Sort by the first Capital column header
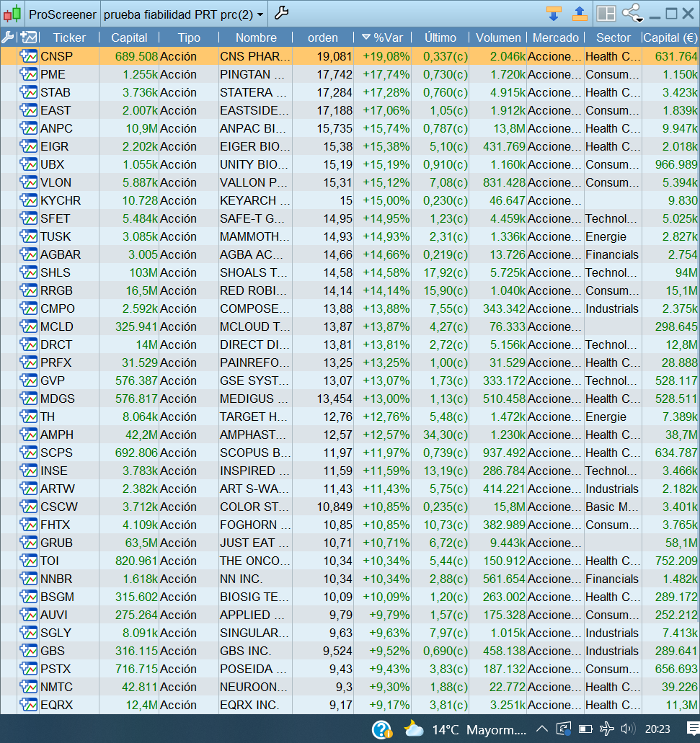 coord(129,37)
